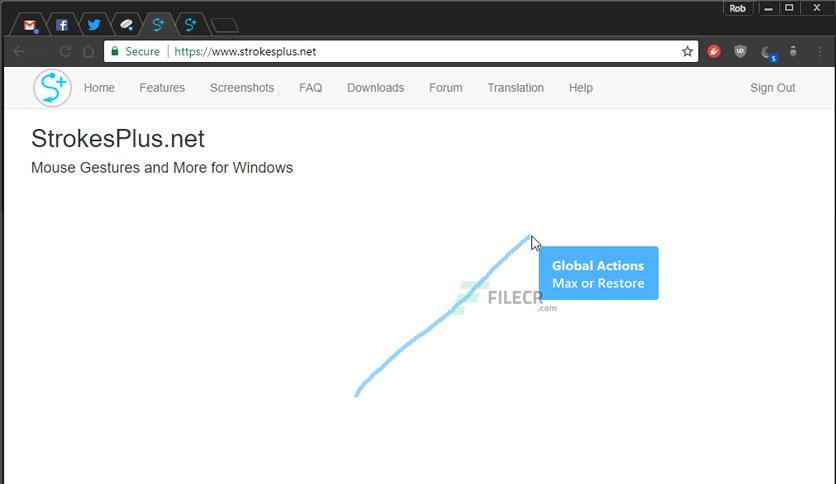Click the green padlock Secure indicator
The image size is (836, 484).
135,52
